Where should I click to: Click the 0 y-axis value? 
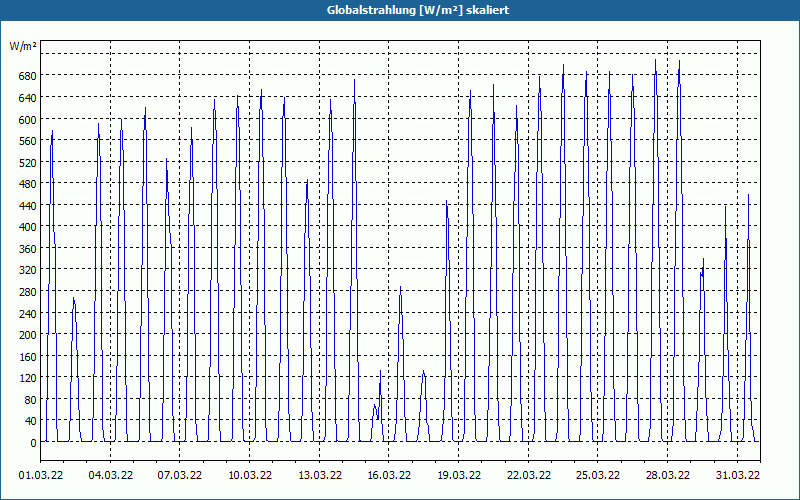(33, 443)
